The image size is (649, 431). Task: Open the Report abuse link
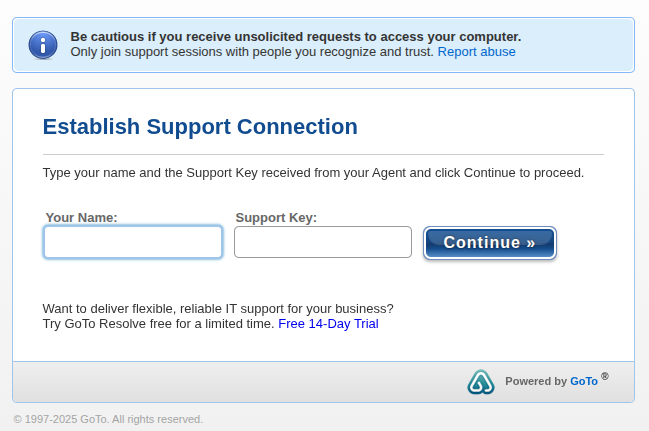coord(476,52)
